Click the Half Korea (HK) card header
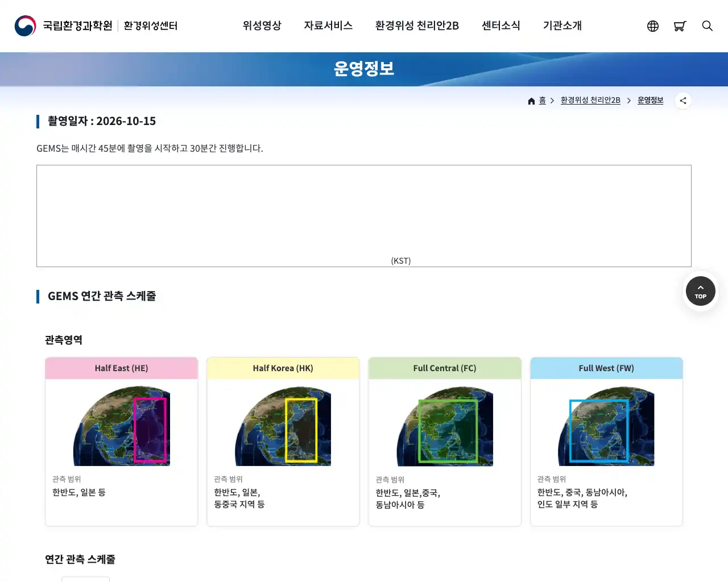728x582 pixels. coord(283,368)
